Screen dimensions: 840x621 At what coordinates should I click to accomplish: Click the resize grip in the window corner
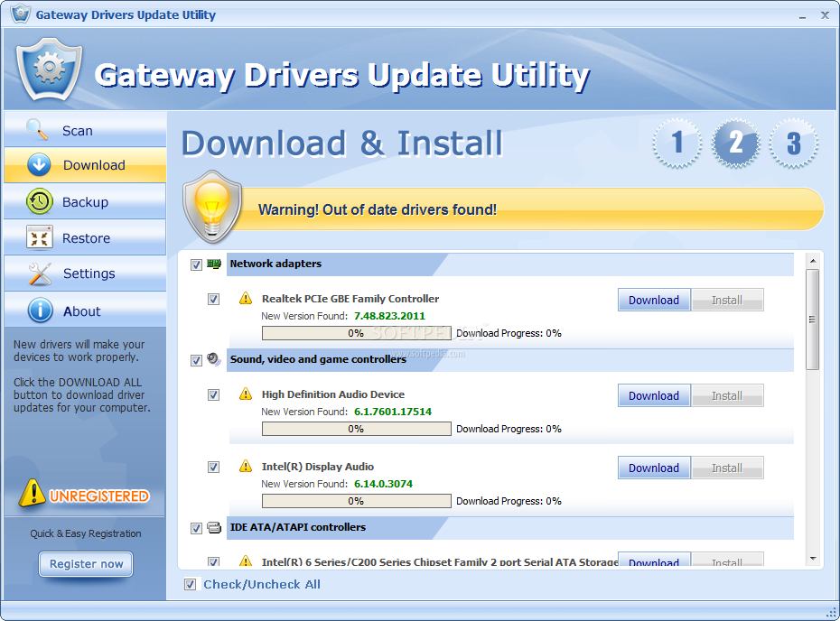tap(832, 612)
